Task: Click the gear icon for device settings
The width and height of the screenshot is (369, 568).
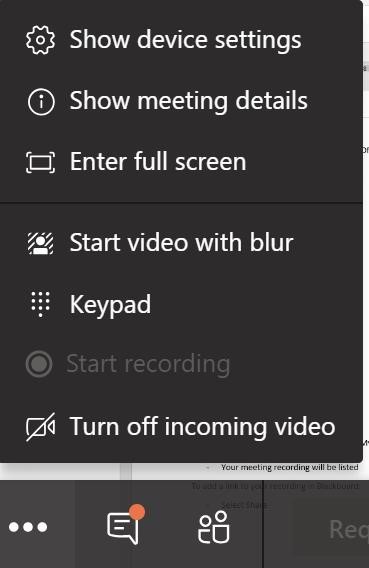Action: [x=40, y=40]
